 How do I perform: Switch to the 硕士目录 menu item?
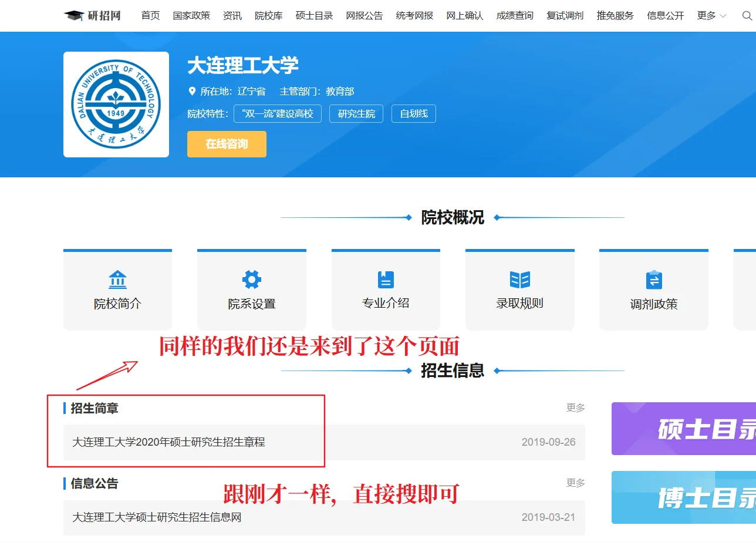tap(314, 16)
